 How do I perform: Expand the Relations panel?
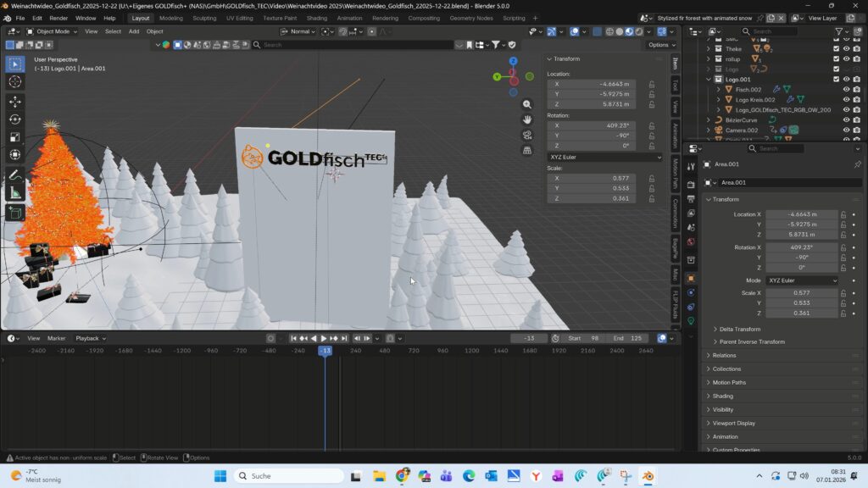pos(724,355)
